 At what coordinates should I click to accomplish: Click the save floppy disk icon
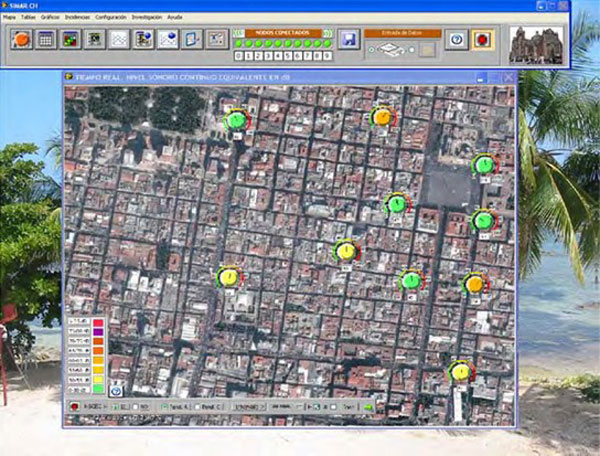coord(348,40)
